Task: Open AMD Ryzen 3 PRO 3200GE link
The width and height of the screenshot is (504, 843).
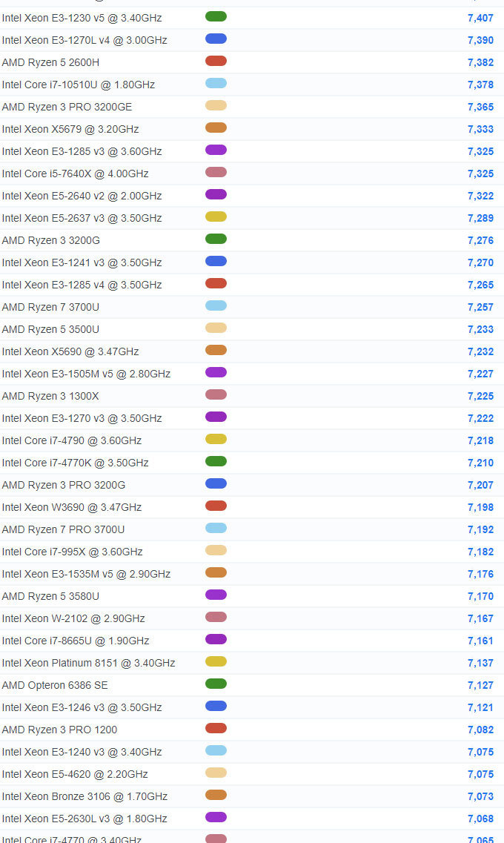Action: point(67,107)
